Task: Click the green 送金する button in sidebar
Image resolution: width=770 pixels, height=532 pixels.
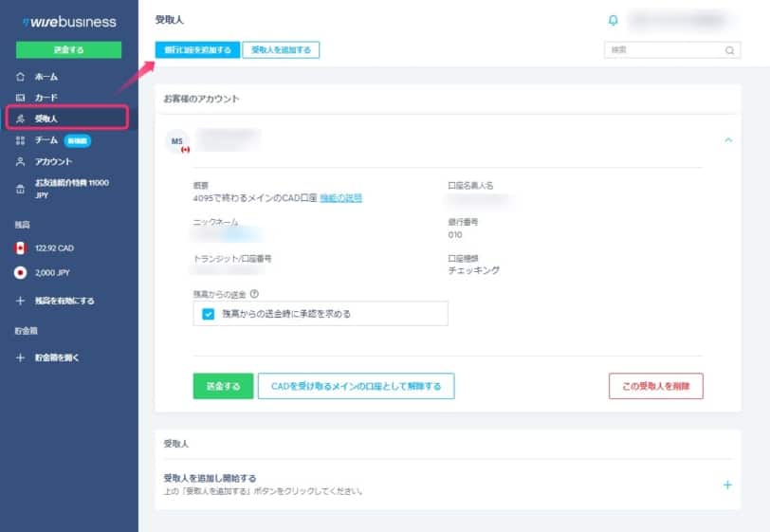Action: (x=68, y=49)
